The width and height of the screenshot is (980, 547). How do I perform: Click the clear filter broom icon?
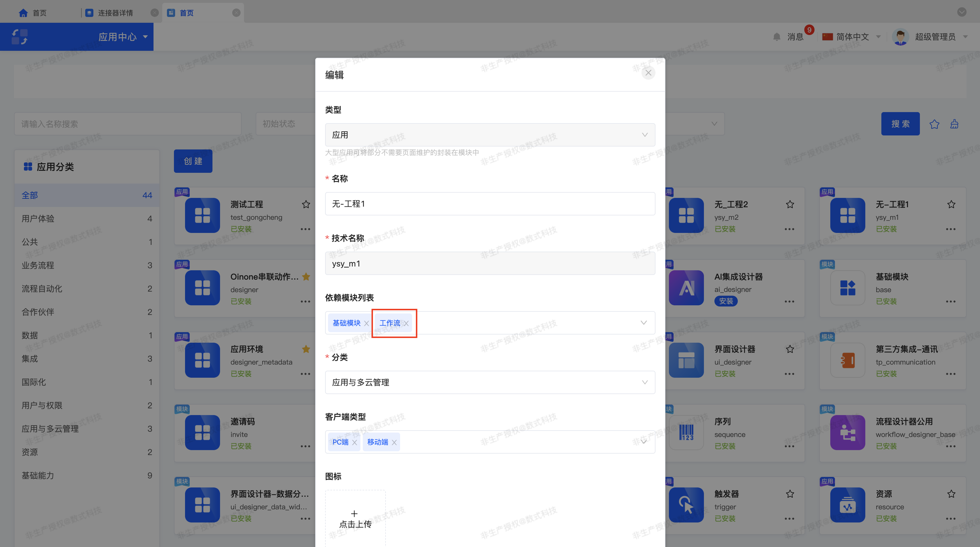pyautogui.click(x=954, y=124)
